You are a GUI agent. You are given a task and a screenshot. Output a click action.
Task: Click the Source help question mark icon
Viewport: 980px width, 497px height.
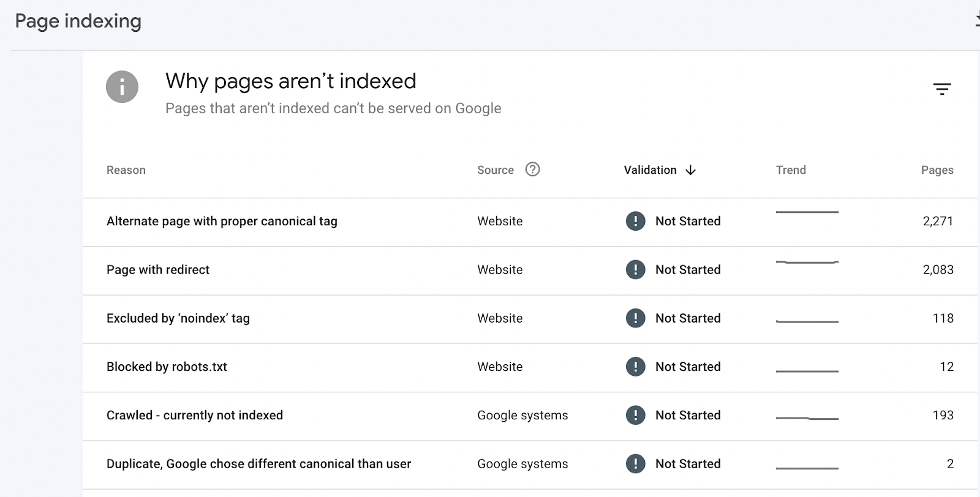(532, 170)
